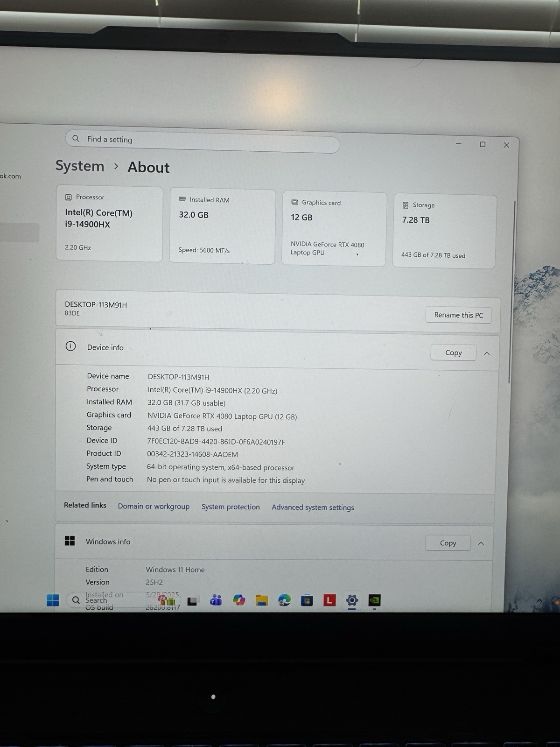Copy the Windows info details
Viewport: 560px width, 747px height.
pyautogui.click(x=448, y=543)
